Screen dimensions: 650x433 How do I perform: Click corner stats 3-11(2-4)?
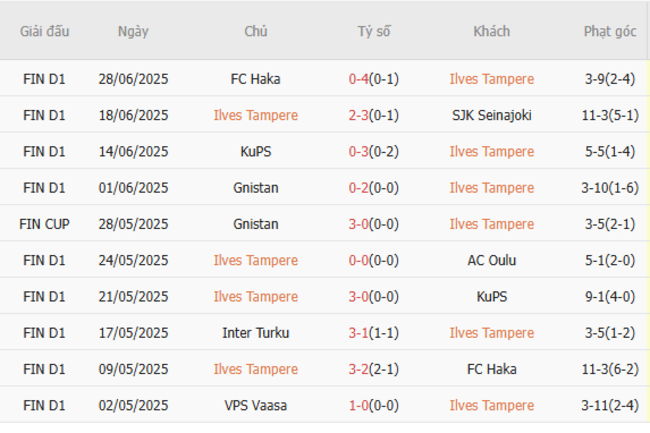coord(610,405)
